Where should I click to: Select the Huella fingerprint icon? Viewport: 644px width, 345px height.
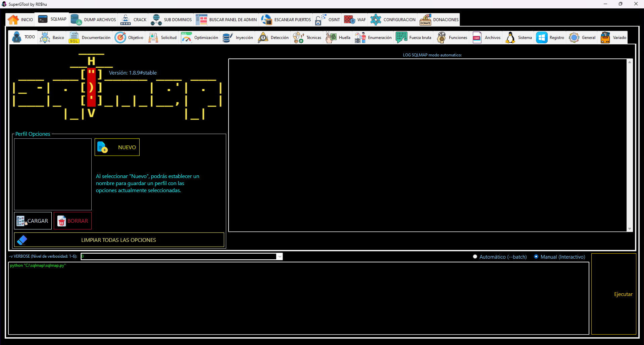point(331,38)
